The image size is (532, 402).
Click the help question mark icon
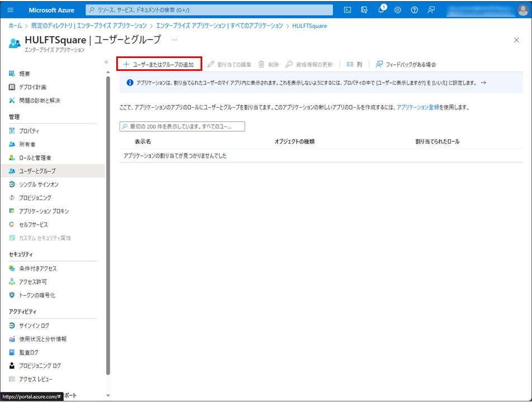click(414, 10)
